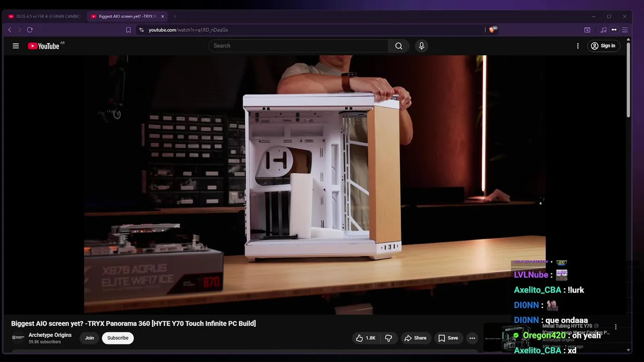Go back in the browser

(10, 30)
